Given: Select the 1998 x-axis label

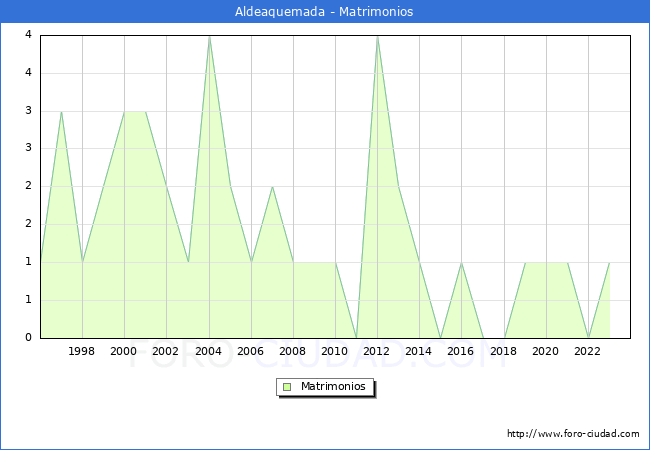Looking at the screenshot, I should (81, 351).
